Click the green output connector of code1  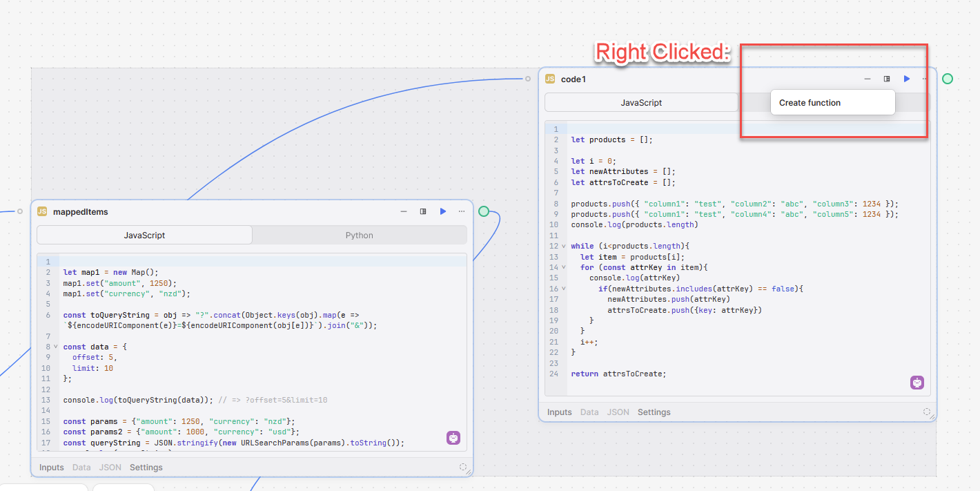click(x=948, y=79)
